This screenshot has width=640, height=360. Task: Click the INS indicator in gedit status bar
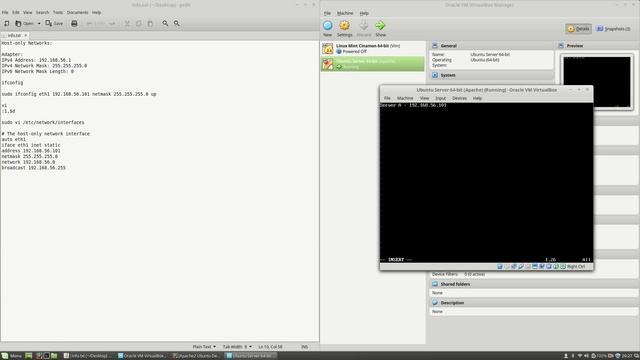pyautogui.click(x=304, y=347)
